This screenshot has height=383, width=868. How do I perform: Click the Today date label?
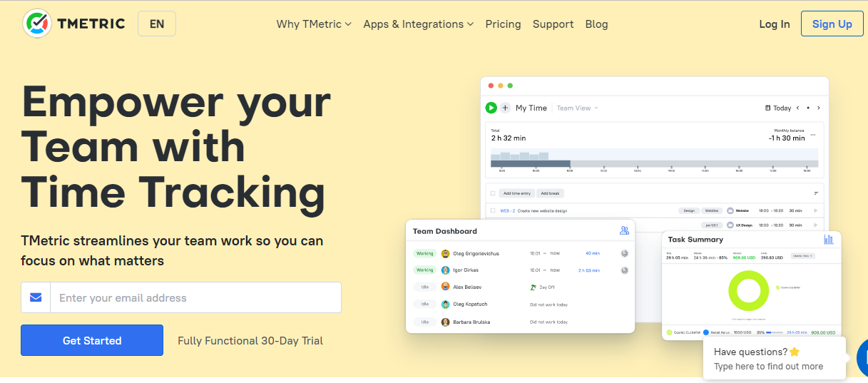[782, 108]
